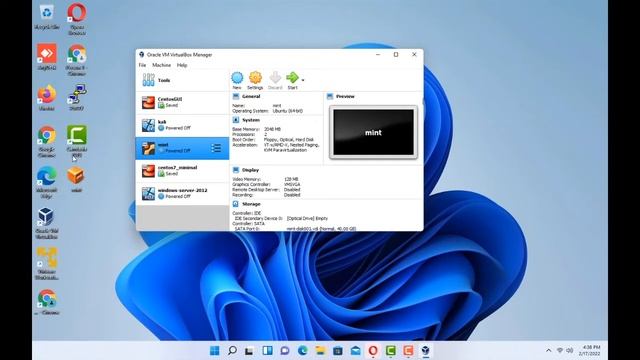Image resolution: width=640 pixels, height=360 pixels.
Task: Open the Chat icon on the taskbar
Action: pos(285,350)
